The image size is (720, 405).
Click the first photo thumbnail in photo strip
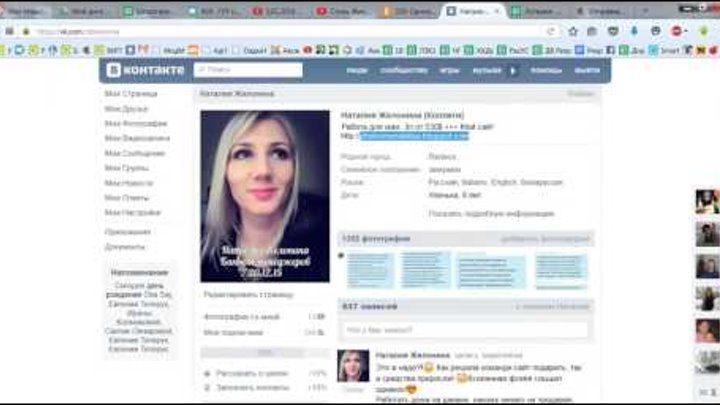coord(370,269)
